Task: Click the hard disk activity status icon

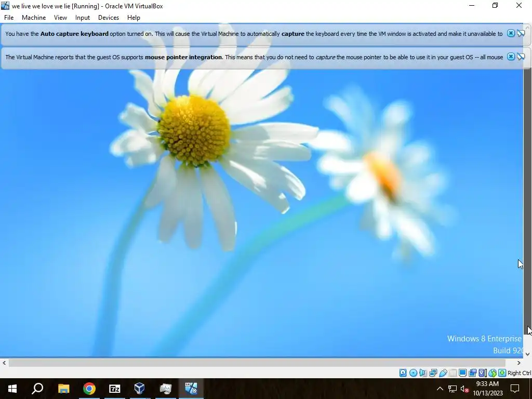Action: 403,373
